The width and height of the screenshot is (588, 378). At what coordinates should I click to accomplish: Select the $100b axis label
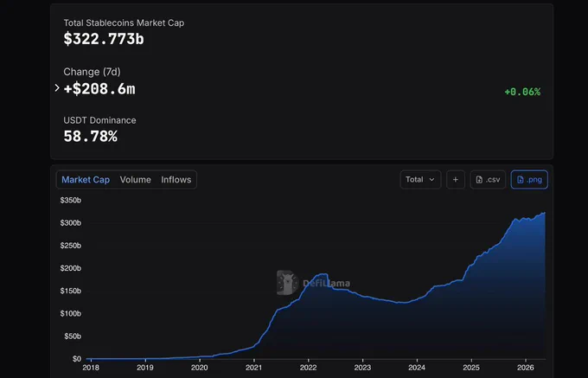point(71,313)
